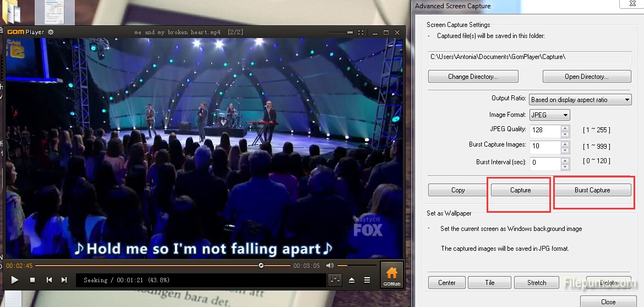Screen dimensions: 644x307
Task: Open GOMlab home button
Action: click(391, 274)
